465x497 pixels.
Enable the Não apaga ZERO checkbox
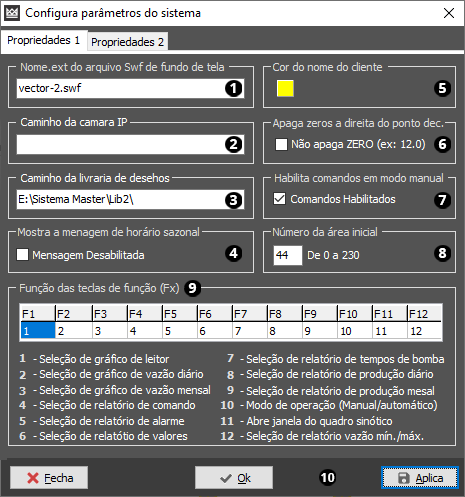tap(281, 144)
